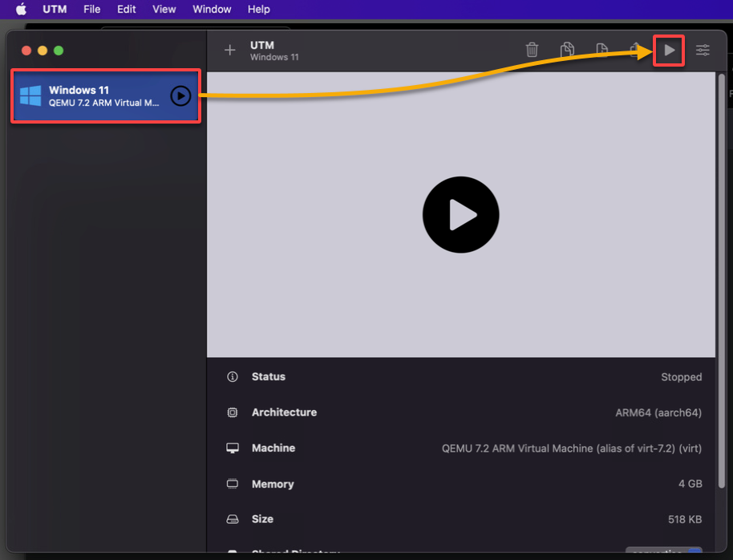Click the Windows logo icon in the sidebar
Screen dimensions: 733x560
point(30,96)
